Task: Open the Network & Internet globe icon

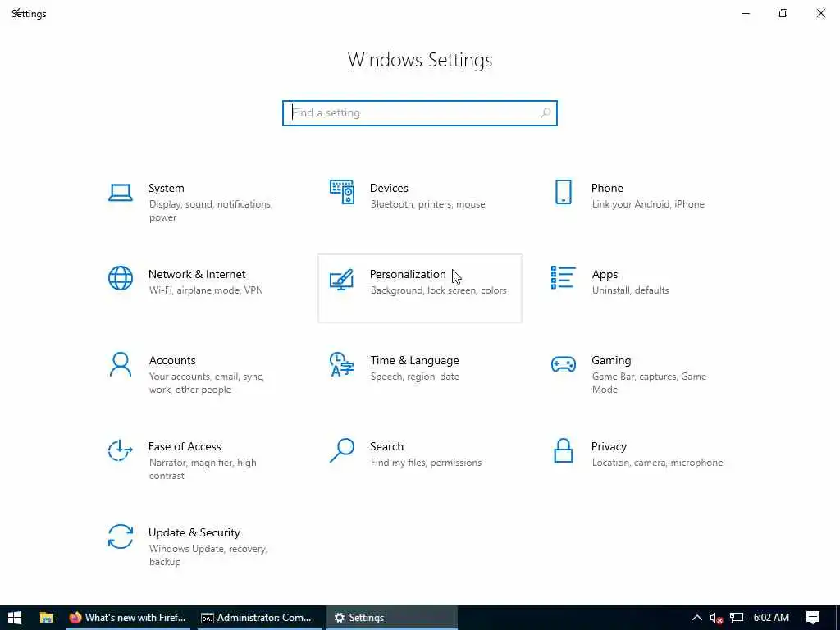Action: (120, 278)
